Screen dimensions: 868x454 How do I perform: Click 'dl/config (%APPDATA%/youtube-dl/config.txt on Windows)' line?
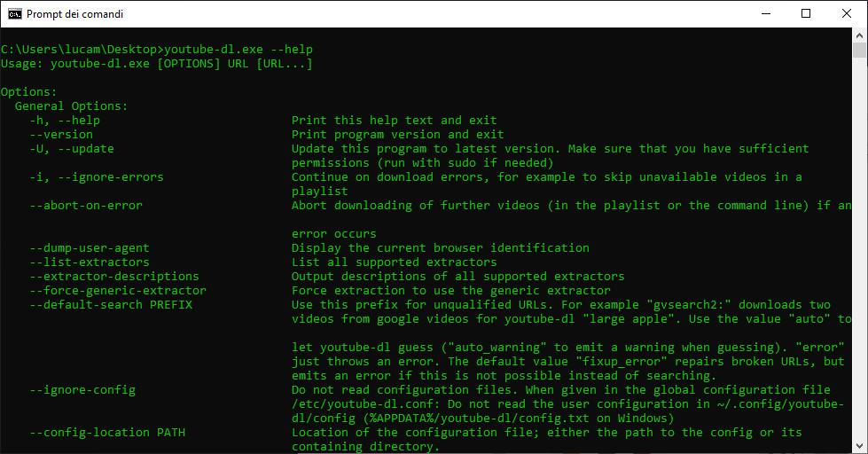(482, 418)
